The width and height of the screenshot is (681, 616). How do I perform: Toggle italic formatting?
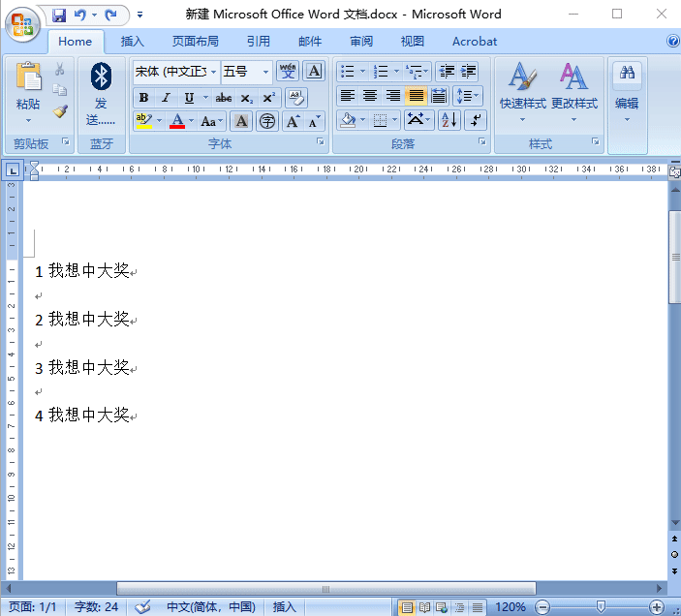coord(166,98)
